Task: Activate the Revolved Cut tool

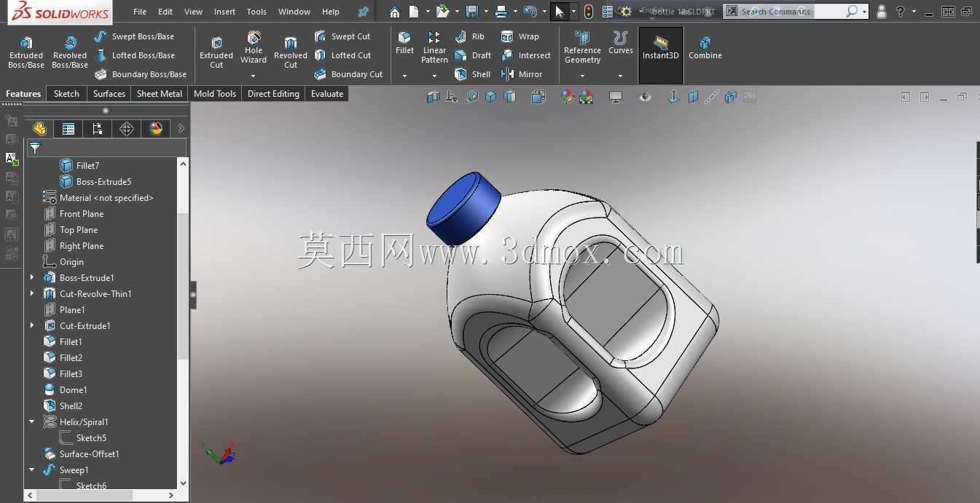Action: tap(291, 52)
